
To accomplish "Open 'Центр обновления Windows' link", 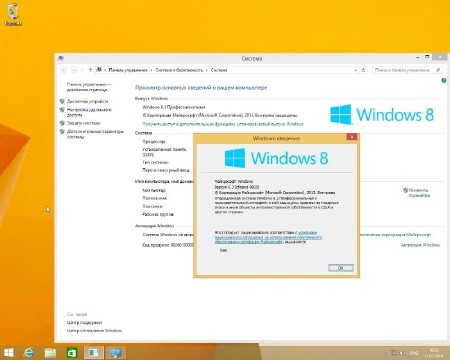I will 94,331.
